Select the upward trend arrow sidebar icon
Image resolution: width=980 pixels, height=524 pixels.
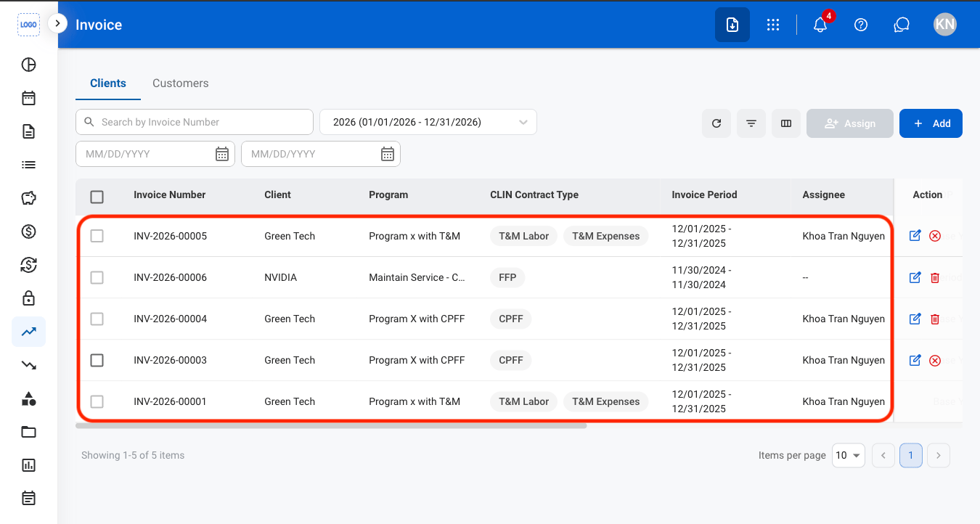point(28,332)
